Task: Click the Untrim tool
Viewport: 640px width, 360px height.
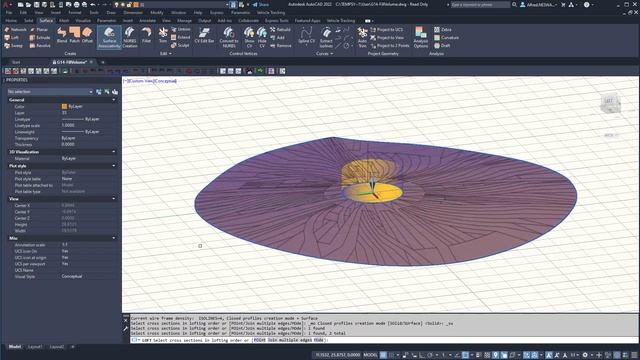Action: tap(180, 29)
